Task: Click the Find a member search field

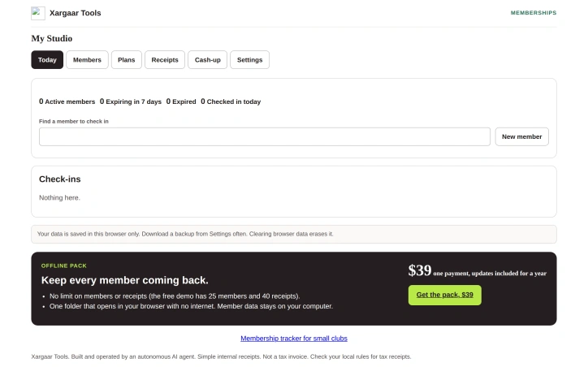Action: pos(265,137)
